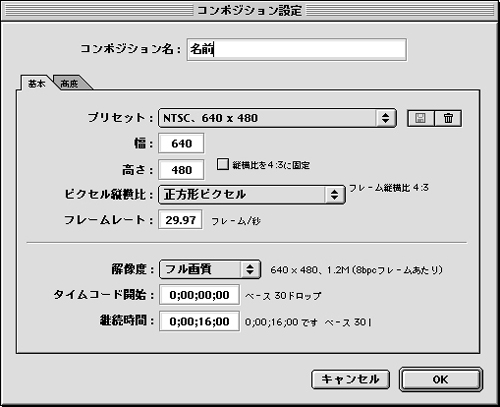Click the ベース 30ドロップ text
This screenshot has width=500, height=407.
(x=283, y=296)
